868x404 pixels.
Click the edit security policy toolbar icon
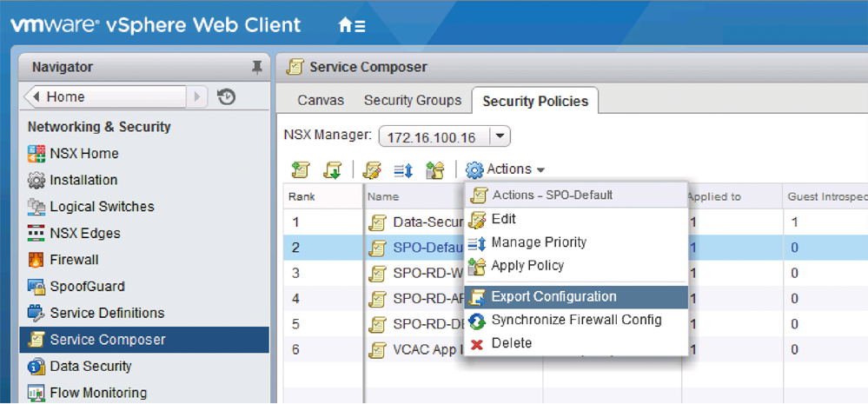click(372, 170)
